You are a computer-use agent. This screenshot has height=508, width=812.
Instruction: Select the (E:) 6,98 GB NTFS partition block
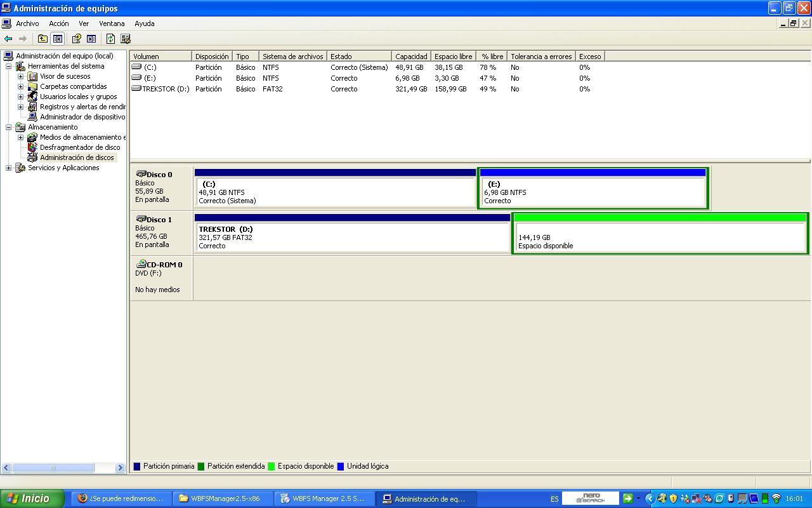pyautogui.click(x=593, y=192)
